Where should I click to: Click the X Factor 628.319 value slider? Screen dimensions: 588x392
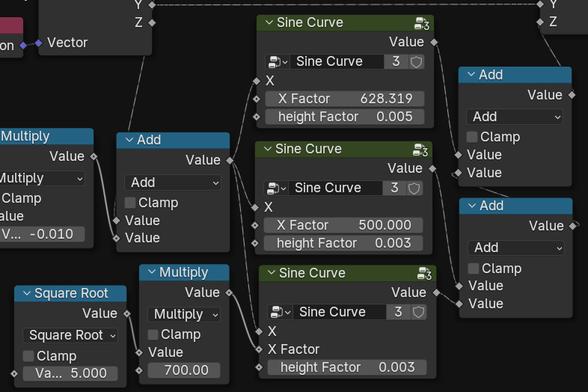tap(344, 99)
